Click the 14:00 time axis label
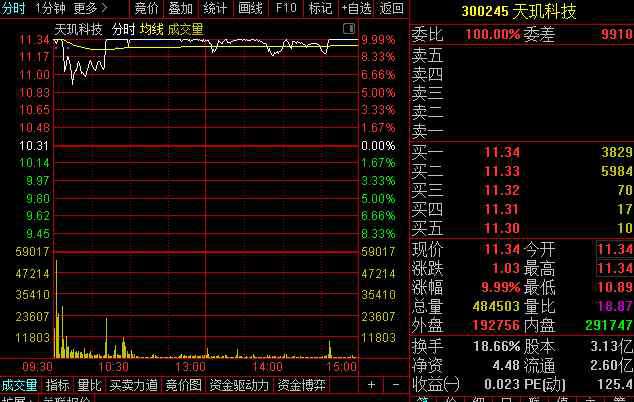Image resolution: width=634 pixels, height=402 pixels. pyautogui.click(x=267, y=367)
